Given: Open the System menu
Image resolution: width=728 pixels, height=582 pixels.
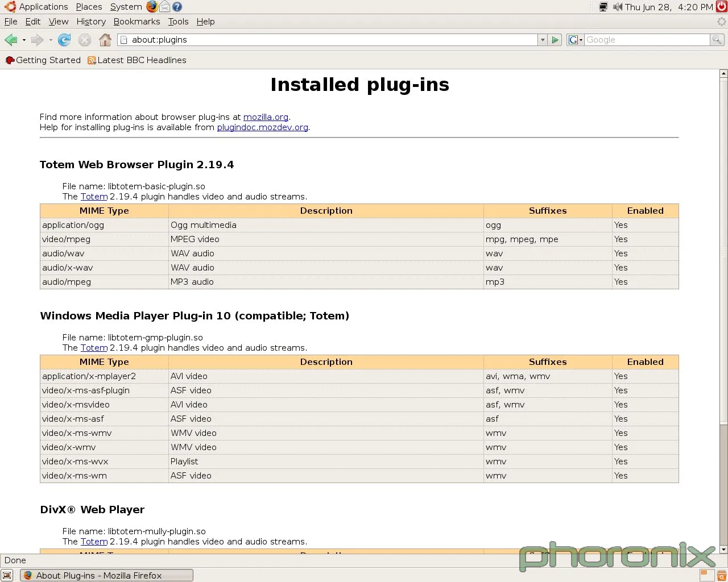Looking at the screenshot, I should [126, 7].
